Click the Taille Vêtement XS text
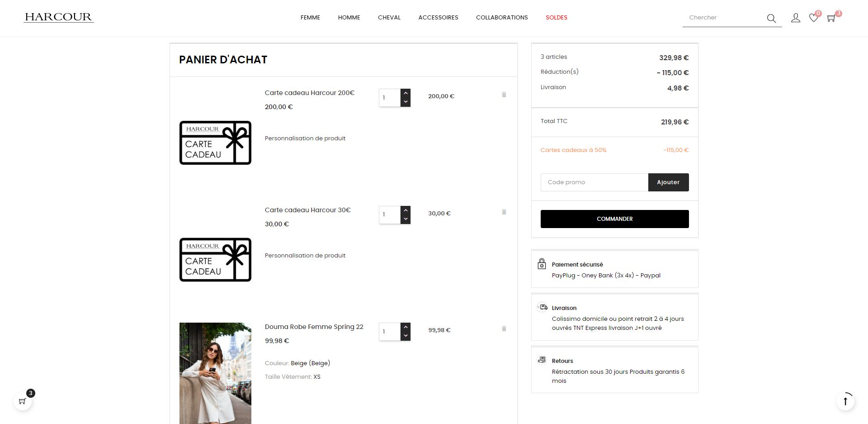This screenshot has width=868, height=424. (292, 377)
